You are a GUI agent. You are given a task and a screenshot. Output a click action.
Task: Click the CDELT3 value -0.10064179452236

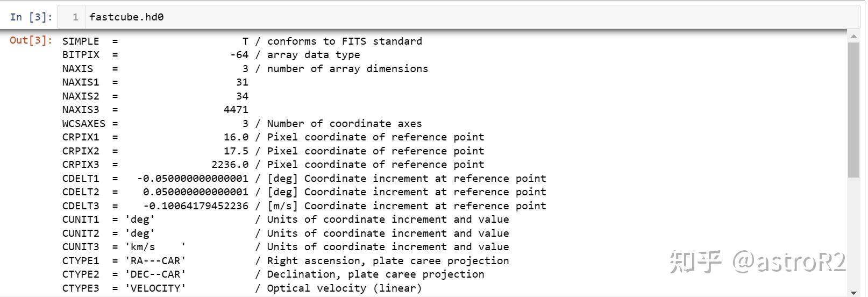tap(196, 206)
